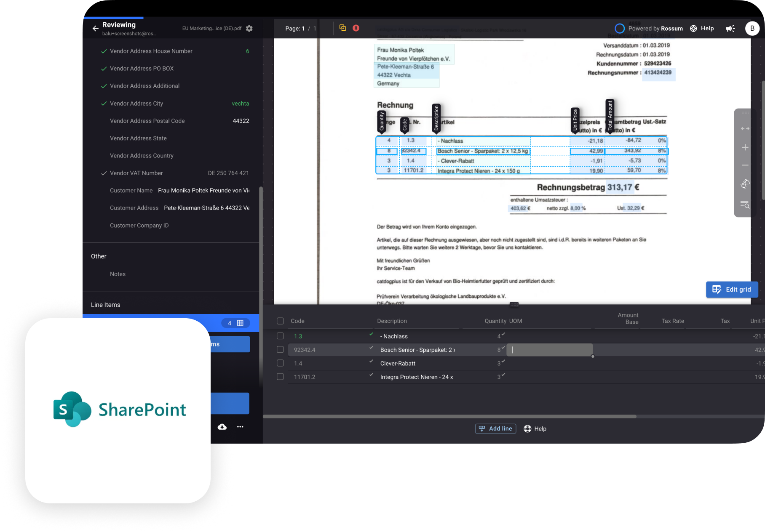Click the cloud download icon
Image resolution: width=765 pixels, height=532 pixels.
click(x=222, y=427)
